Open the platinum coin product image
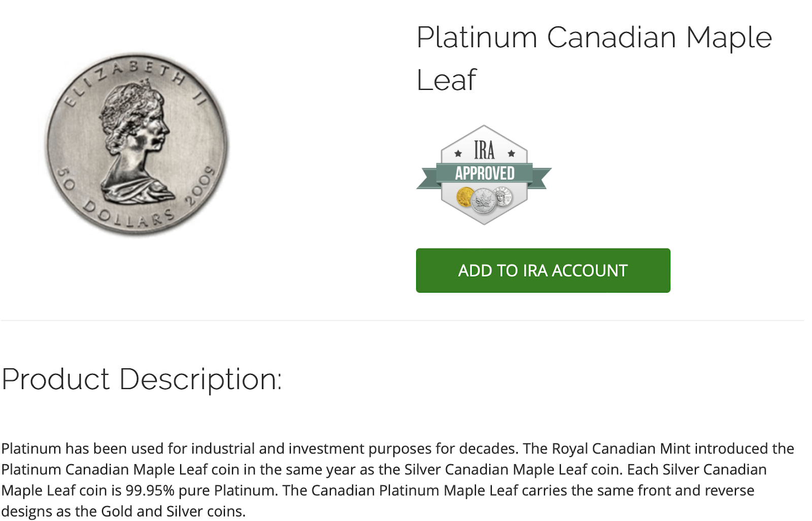Viewport: 812px width, 521px height. (137, 144)
